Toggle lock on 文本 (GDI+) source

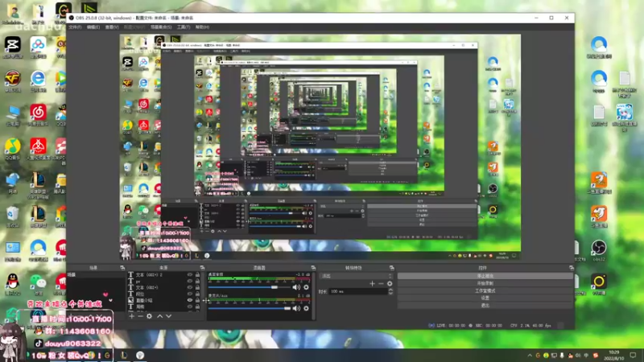197,287
